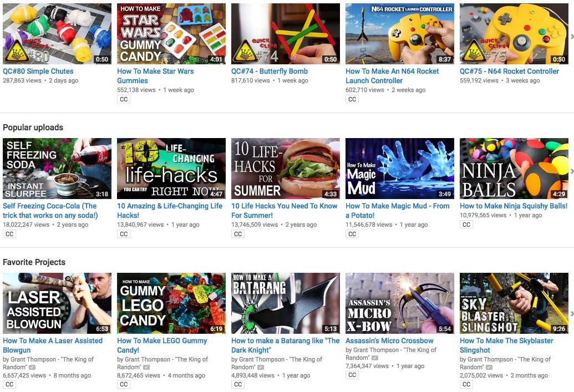Click 'Self Freezing Coca-Cola' title link
Image resolution: width=574 pixels, height=392 pixels.
(50, 211)
